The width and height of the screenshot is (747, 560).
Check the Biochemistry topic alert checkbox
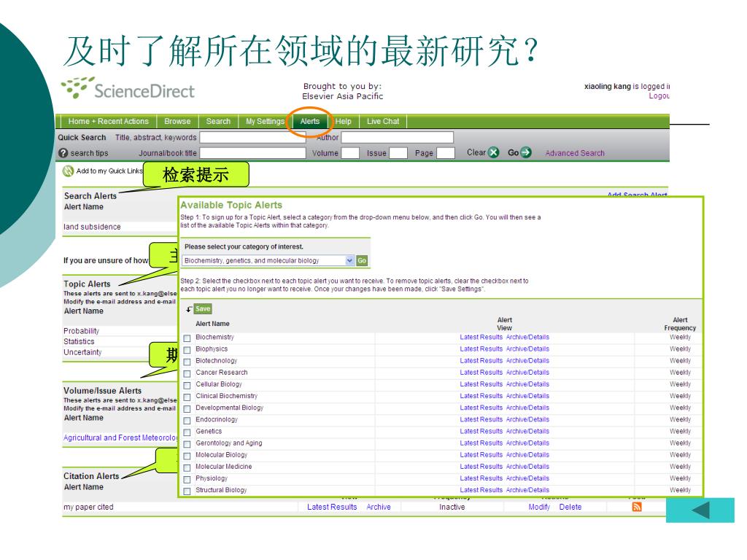[187, 338]
